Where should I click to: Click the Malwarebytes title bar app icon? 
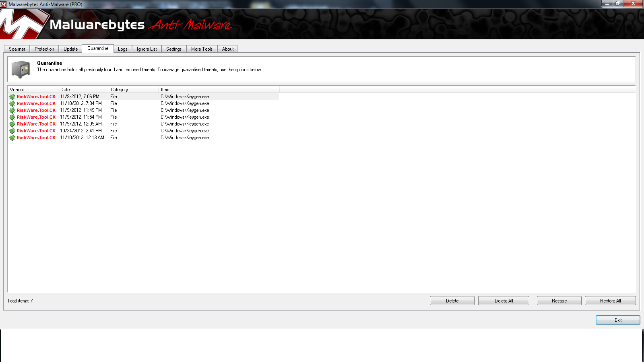coord(4,4)
